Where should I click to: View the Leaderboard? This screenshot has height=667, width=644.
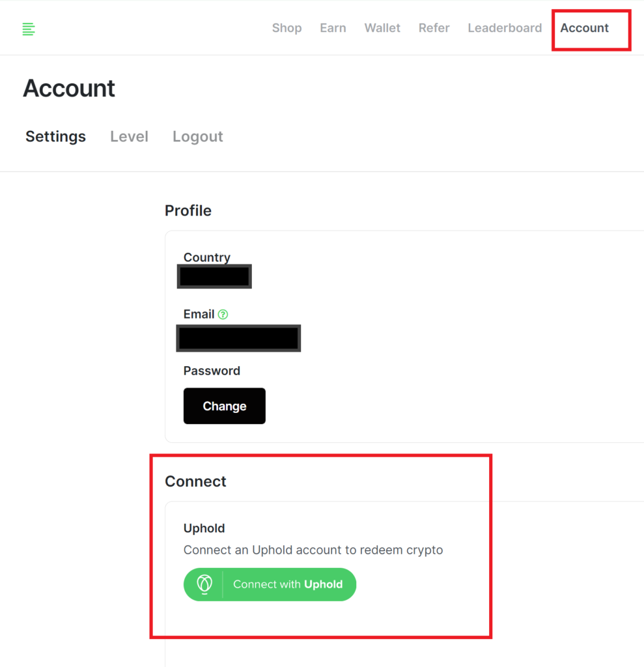(505, 28)
